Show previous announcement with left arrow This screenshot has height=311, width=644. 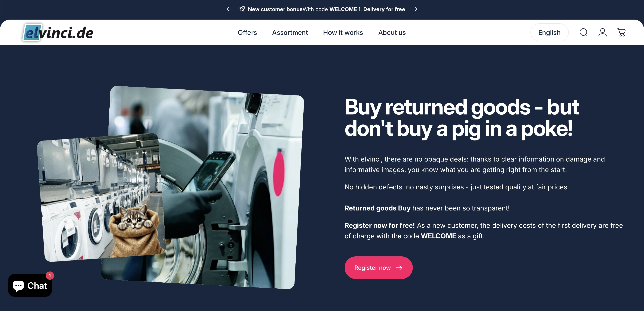click(x=229, y=9)
